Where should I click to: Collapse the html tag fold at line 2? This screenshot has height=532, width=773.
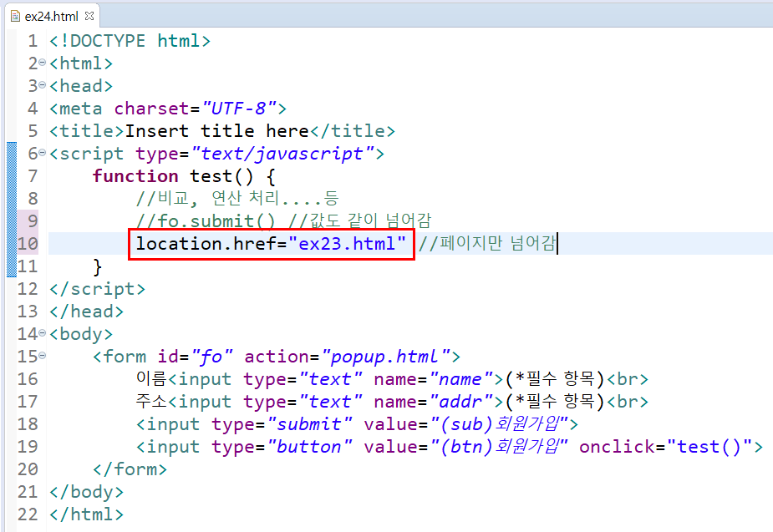[x=42, y=63]
